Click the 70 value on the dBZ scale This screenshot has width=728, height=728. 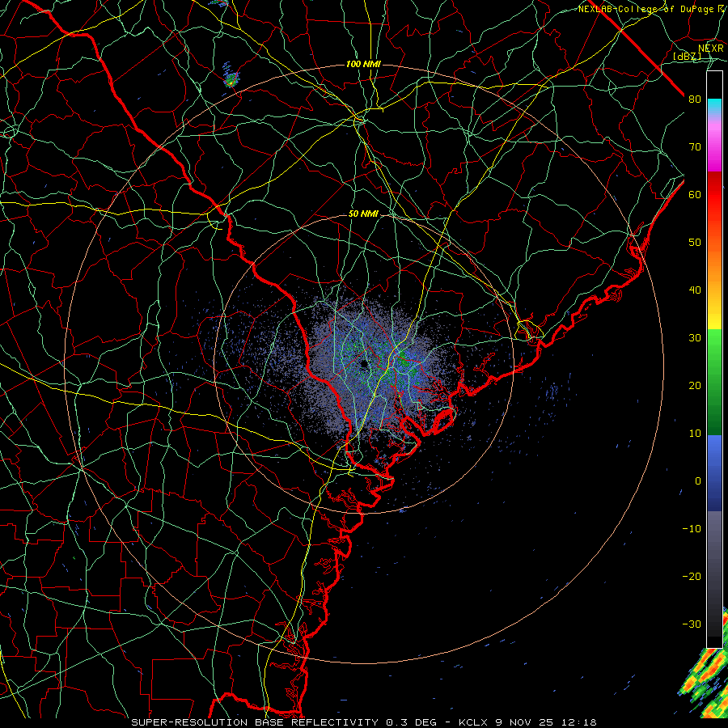695,147
